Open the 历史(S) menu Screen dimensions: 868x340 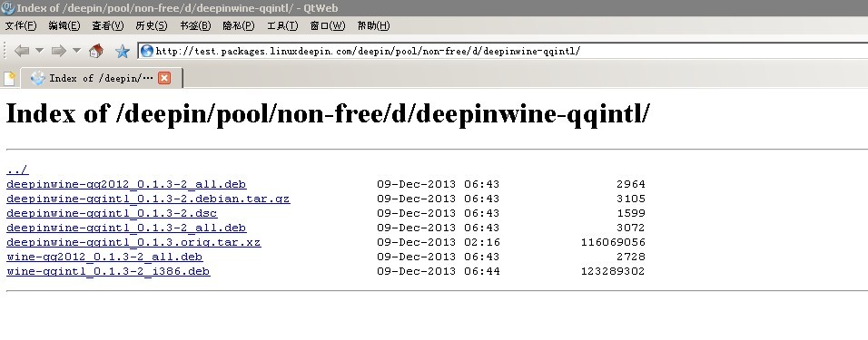click(152, 25)
